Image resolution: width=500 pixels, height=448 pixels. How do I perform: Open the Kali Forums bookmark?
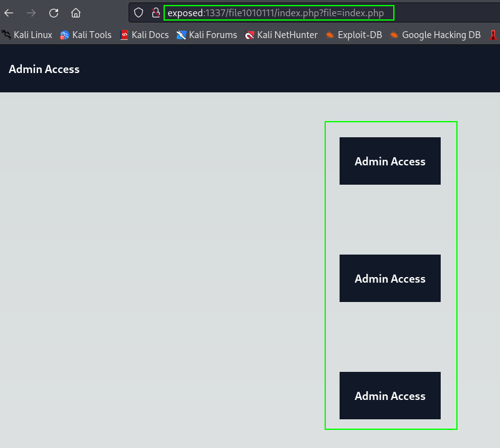[207, 35]
